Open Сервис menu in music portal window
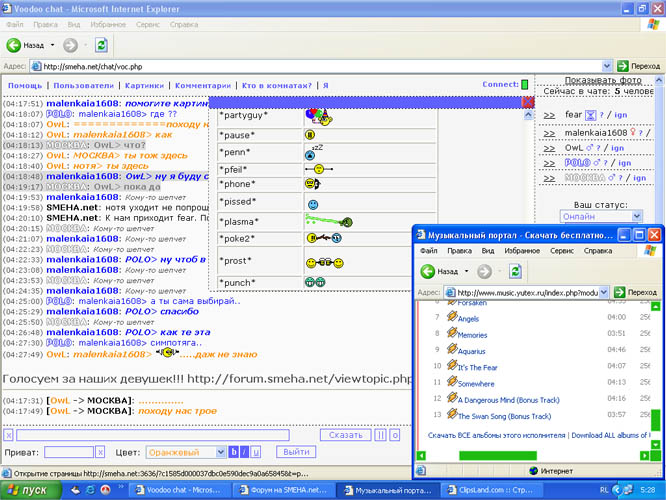666x500 pixels. [562, 251]
